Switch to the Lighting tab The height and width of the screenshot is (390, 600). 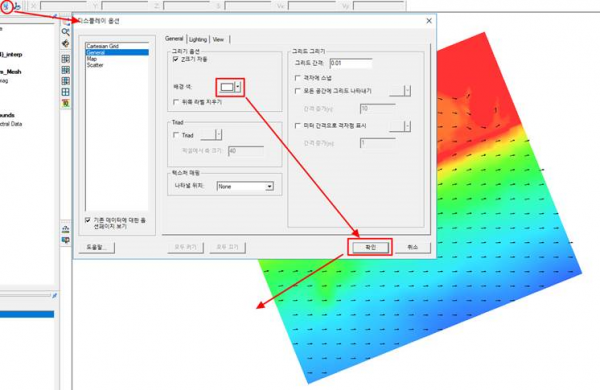tap(198, 39)
